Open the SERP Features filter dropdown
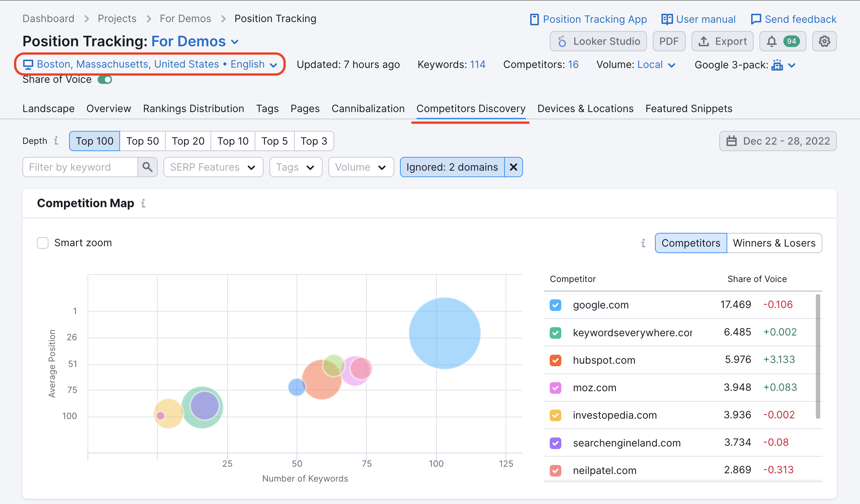This screenshot has width=860, height=504. 213,167
